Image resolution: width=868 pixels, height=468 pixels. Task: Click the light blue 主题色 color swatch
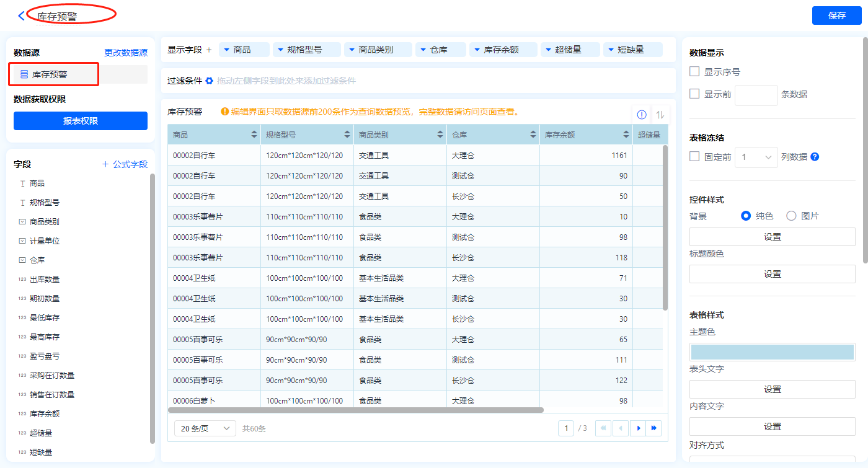coord(772,352)
